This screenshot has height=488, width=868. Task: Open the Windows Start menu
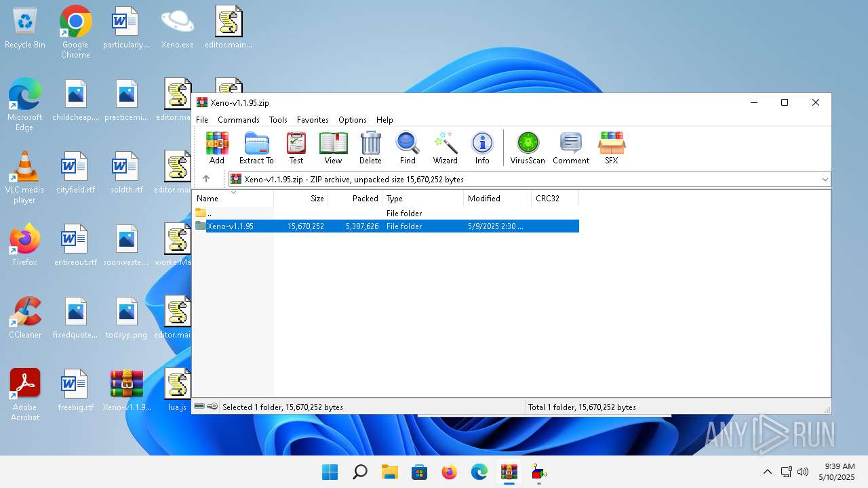330,472
